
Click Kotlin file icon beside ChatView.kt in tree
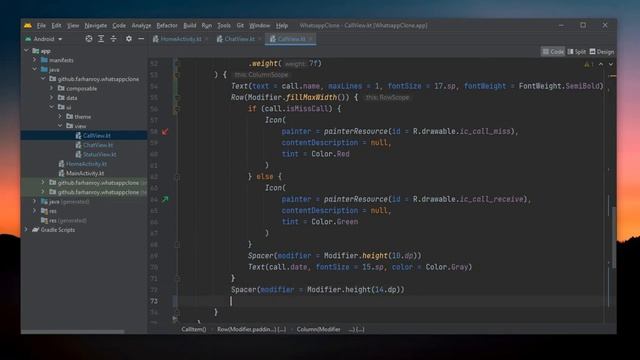tap(78, 145)
